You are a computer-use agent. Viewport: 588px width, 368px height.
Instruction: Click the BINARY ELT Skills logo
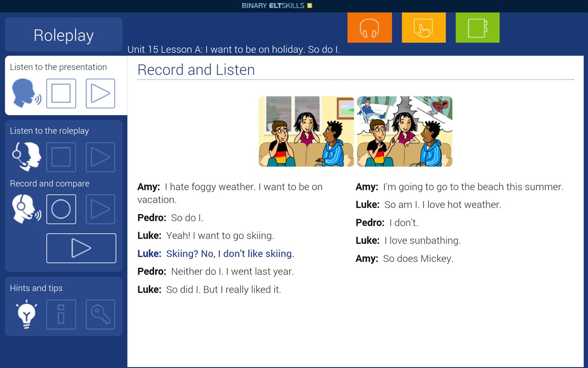click(276, 6)
